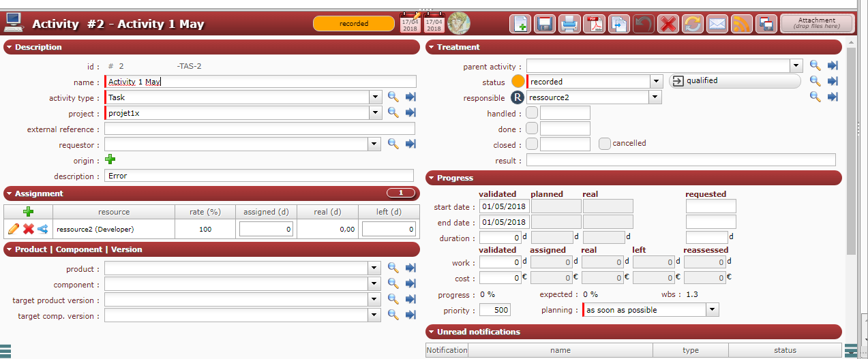Click the Attachment drop files area
The image size is (868, 359).
point(816,24)
